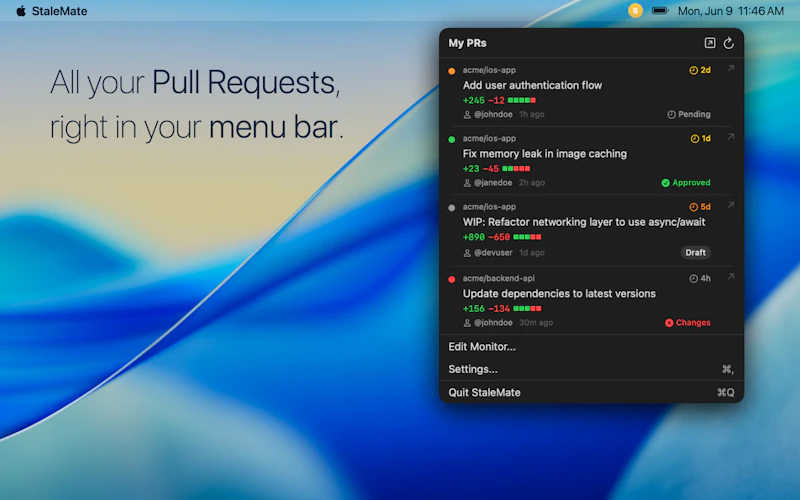This screenshot has width=800, height=500.
Task: Open the Apple menu
Action: pos(21,11)
